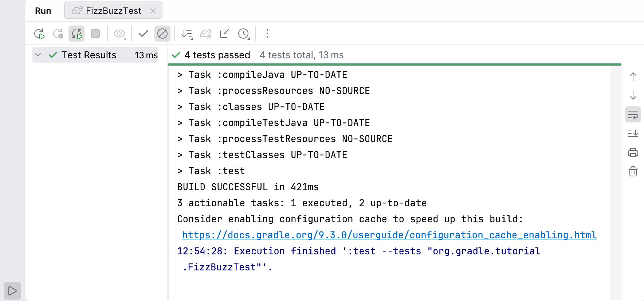
Task: Switch to the FizzBuzzTest run tab
Action: tap(113, 11)
